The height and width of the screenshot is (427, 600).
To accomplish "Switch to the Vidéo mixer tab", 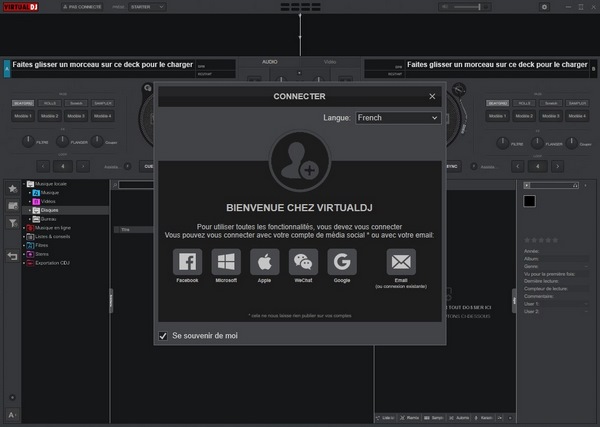I will click(330, 62).
